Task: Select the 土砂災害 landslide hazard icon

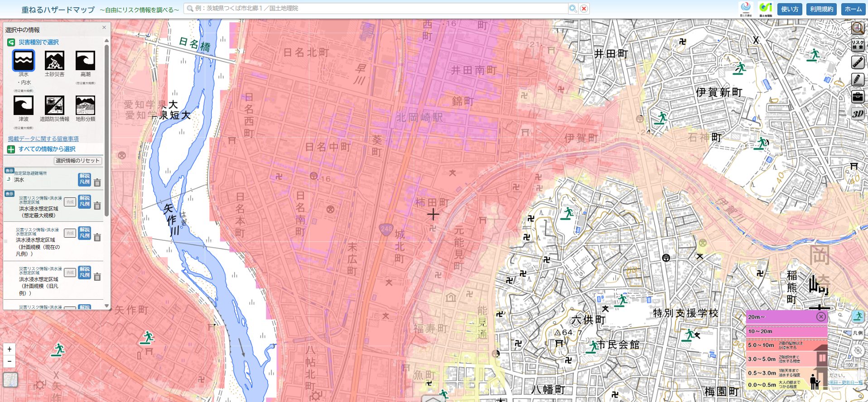Action: [x=54, y=61]
